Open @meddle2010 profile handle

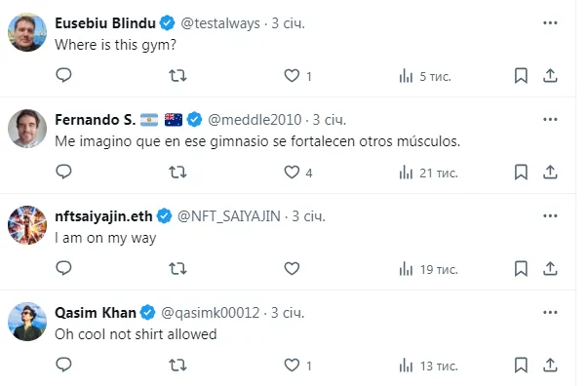(x=255, y=120)
